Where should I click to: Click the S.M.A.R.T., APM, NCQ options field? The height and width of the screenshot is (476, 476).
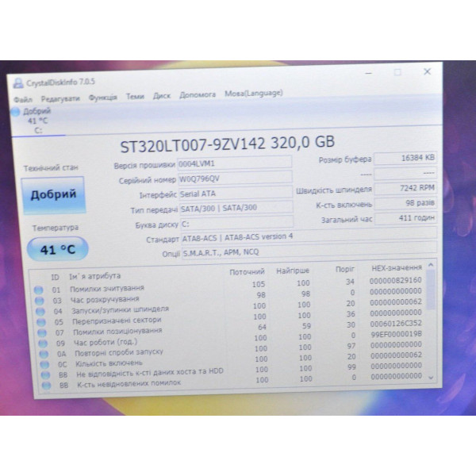click(x=309, y=251)
